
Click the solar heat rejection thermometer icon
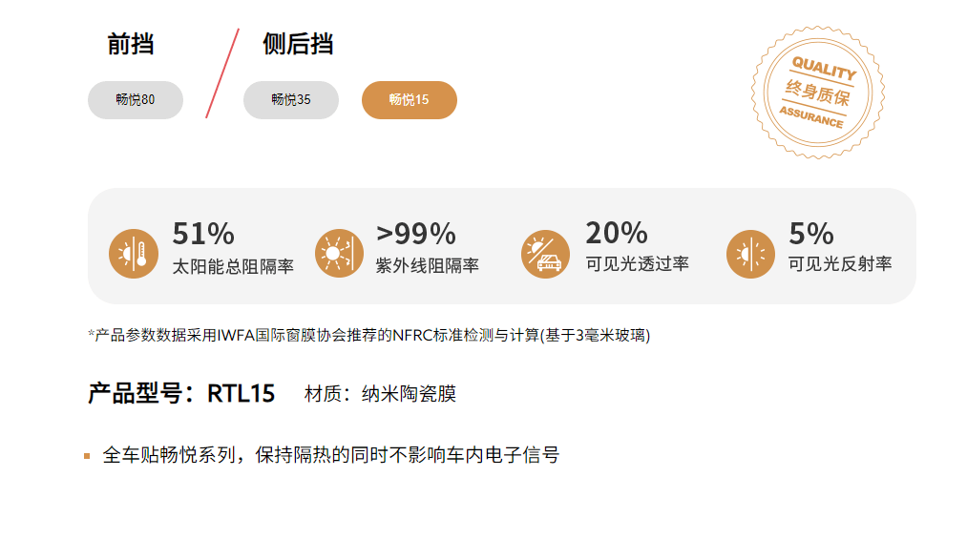pyautogui.click(x=133, y=254)
